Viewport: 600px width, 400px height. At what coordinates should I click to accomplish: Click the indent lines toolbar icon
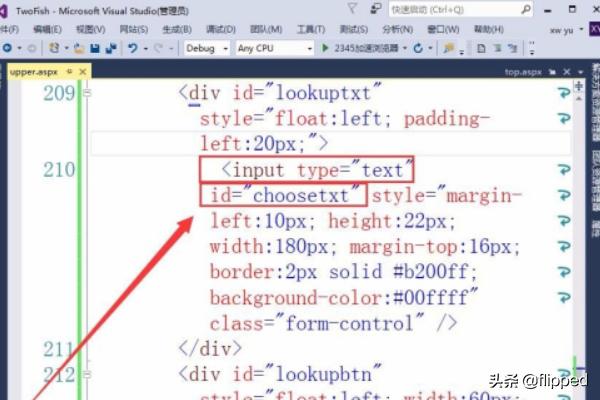tap(497, 48)
